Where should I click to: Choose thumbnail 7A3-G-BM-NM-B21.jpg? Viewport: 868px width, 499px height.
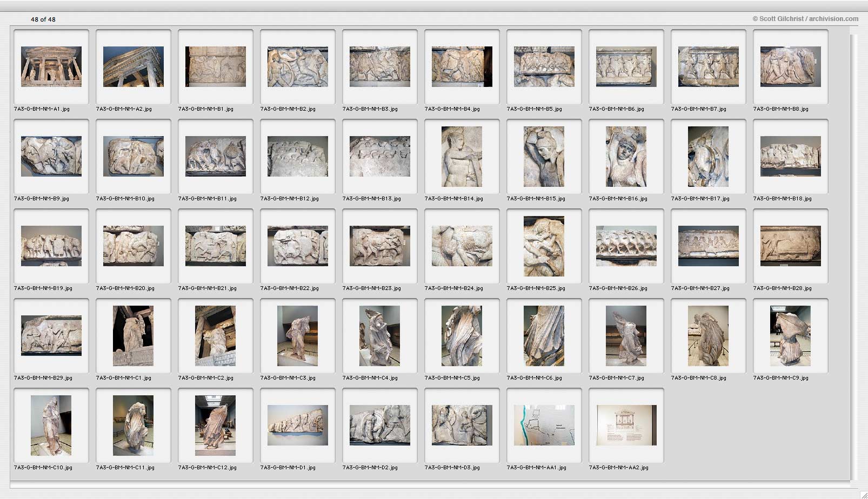pos(216,246)
